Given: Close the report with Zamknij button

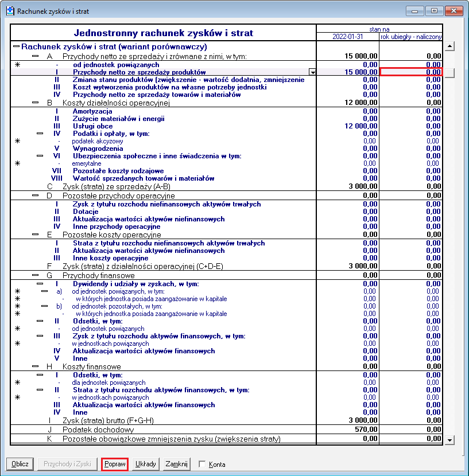Looking at the screenshot, I should [176, 464].
